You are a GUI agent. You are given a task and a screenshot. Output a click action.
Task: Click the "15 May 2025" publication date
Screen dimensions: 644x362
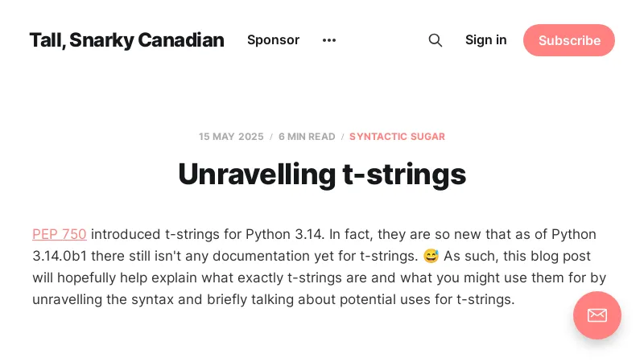(231, 137)
